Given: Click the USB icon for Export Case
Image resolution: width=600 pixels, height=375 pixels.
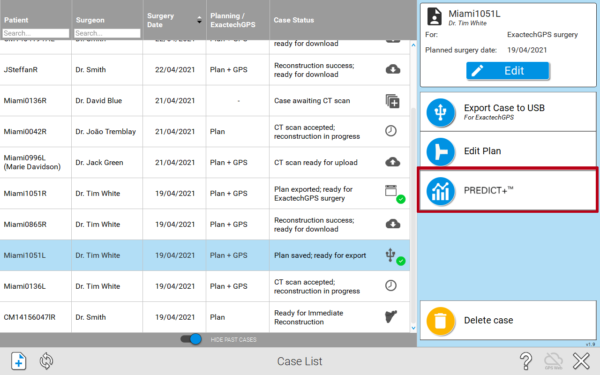Looking at the screenshot, I should coord(440,112).
